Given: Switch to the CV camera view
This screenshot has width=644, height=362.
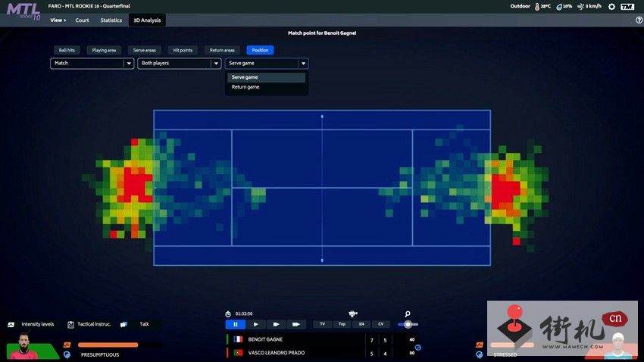Looking at the screenshot, I should tap(381, 324).
